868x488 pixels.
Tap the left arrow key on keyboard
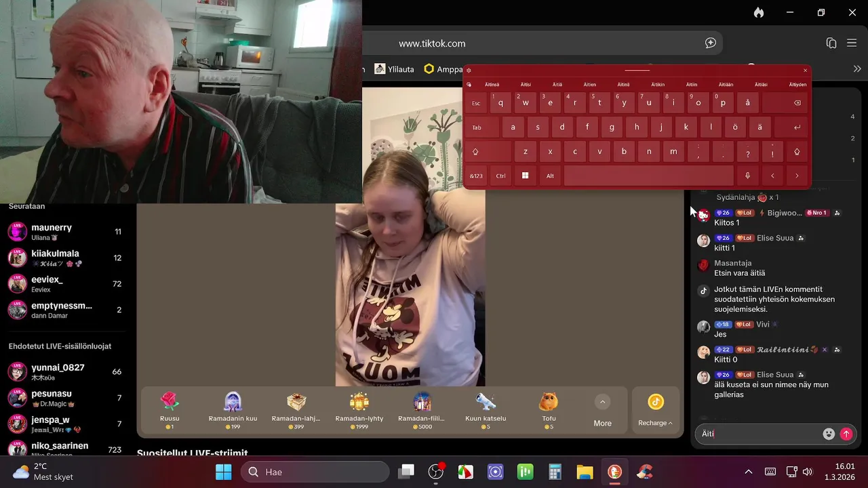(x=772, y=176)
